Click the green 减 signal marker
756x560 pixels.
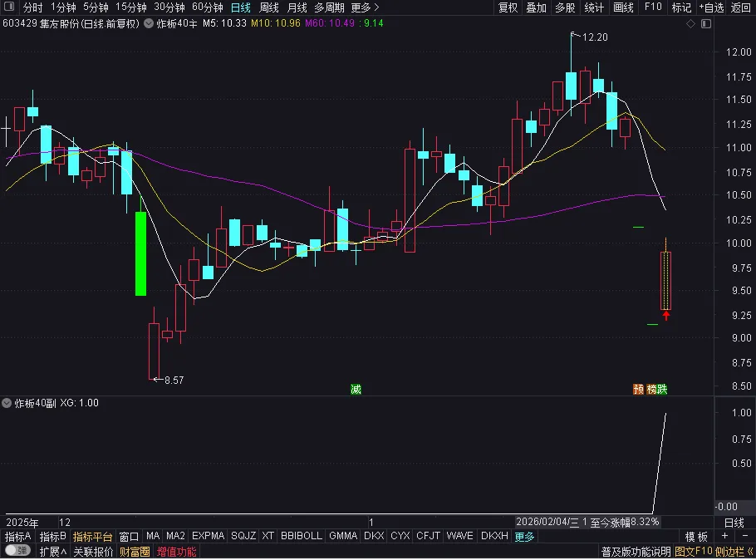tap(356, 389)
